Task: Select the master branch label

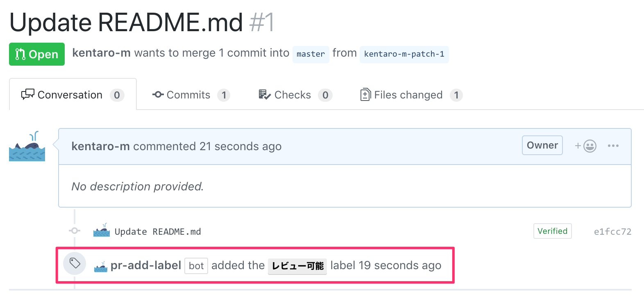Action: [x=311, y=54]
